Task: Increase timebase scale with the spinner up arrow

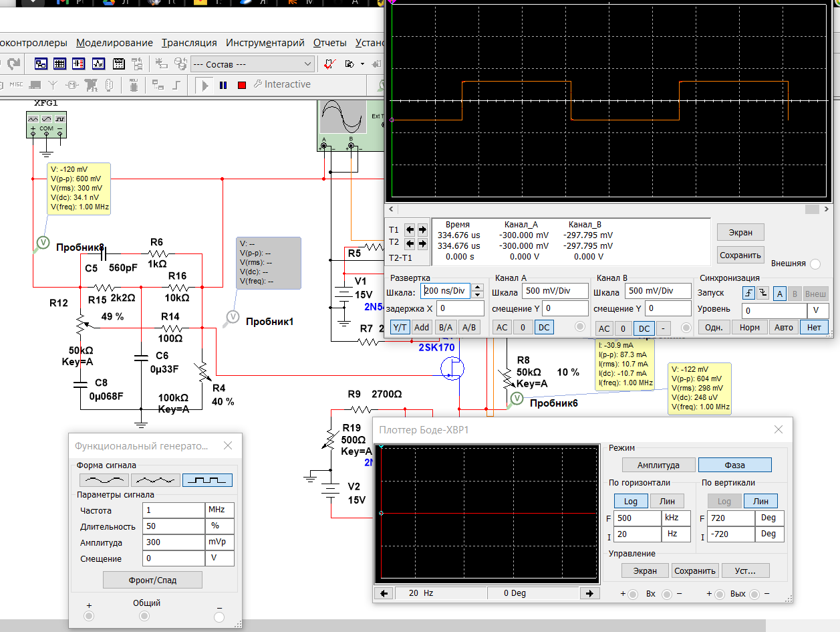Action: point(477,288)
